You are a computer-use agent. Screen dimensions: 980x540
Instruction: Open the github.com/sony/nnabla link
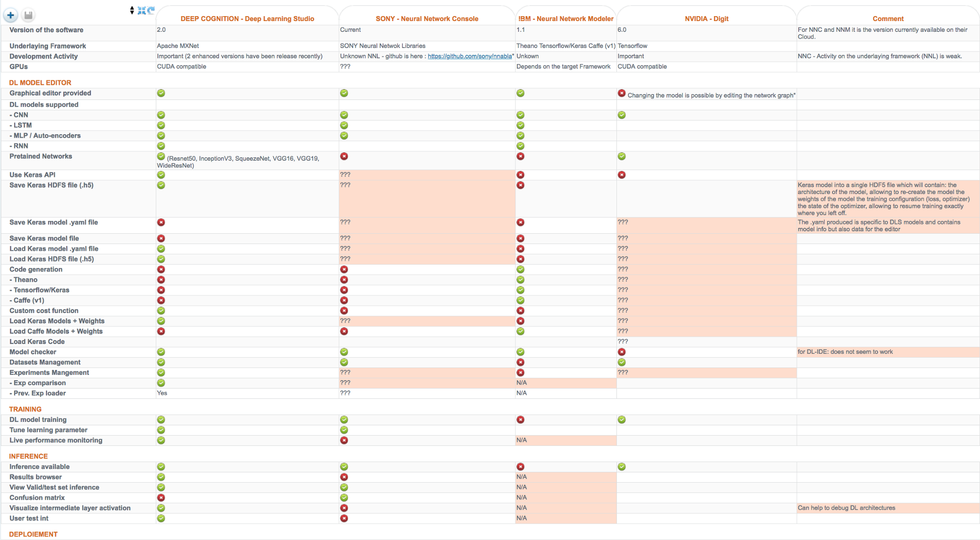click(470, 56)
